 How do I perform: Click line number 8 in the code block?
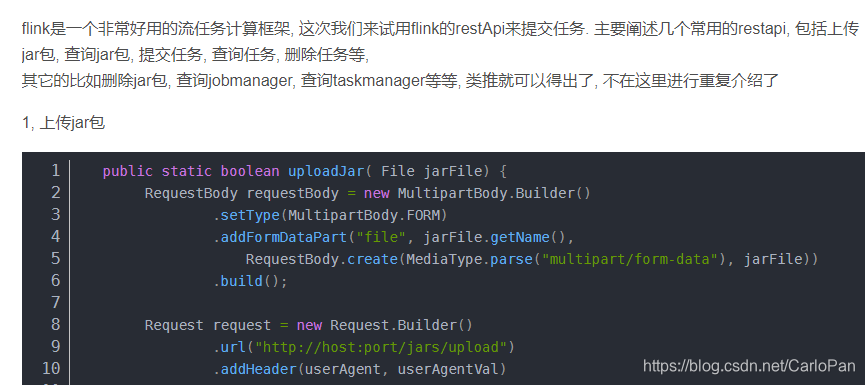(56, 325)
